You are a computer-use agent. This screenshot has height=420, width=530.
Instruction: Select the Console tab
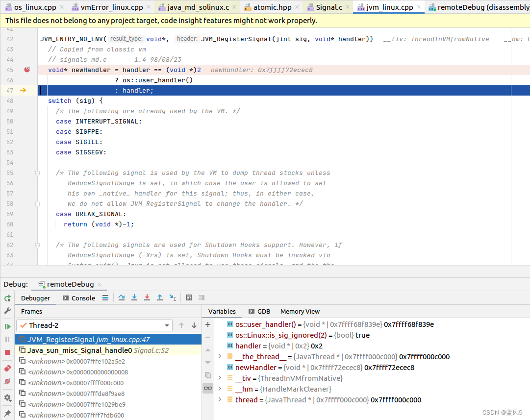tap(79, 298)
